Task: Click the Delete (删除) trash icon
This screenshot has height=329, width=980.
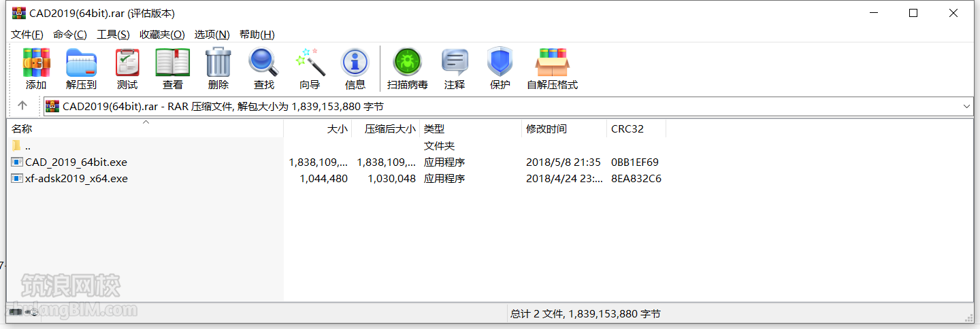Action: [218, 63]
